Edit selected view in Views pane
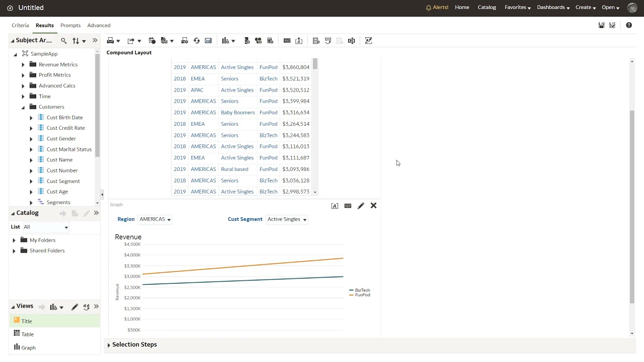Viewport: 644px width, 362px height. pyautogui.click(x=74, y=307)
